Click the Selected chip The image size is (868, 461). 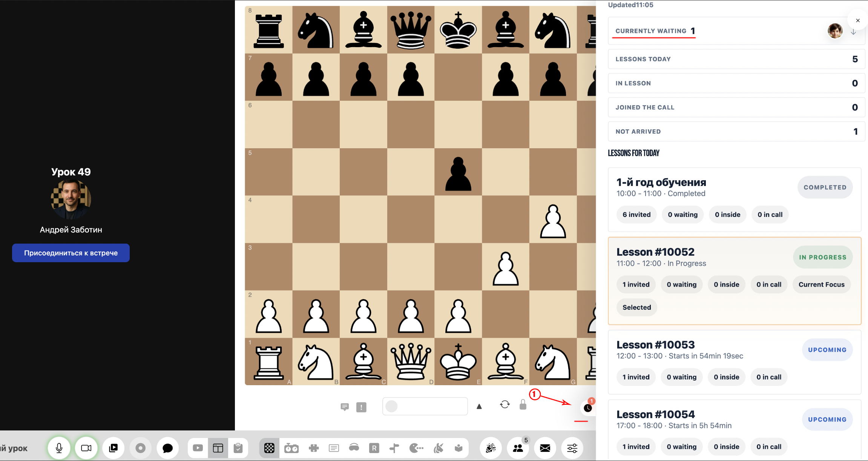(x=636, y=307)
